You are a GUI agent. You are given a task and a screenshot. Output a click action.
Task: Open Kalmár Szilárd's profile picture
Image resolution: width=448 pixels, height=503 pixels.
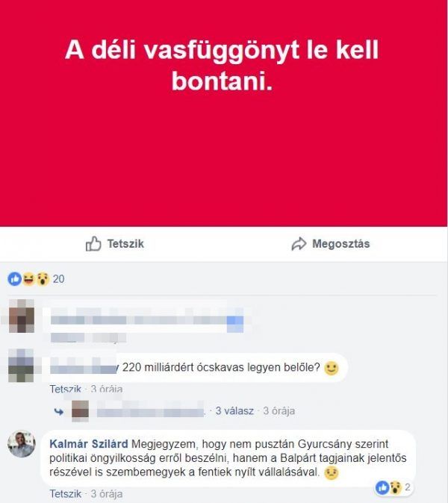point(22,444)
